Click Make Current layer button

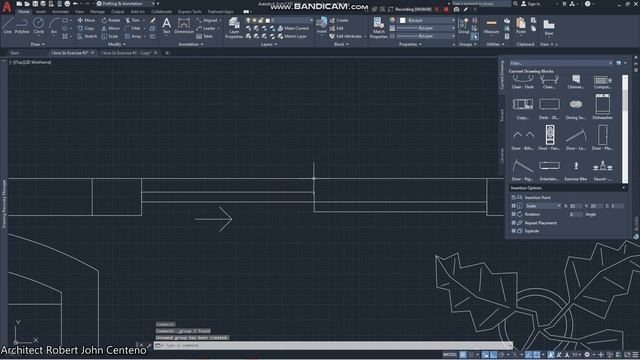[293, 28]
